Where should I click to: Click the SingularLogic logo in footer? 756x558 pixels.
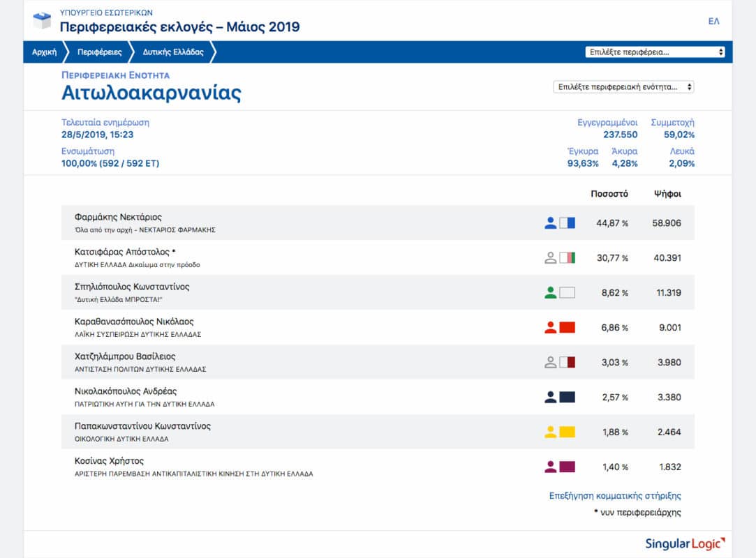click(685, 543)
